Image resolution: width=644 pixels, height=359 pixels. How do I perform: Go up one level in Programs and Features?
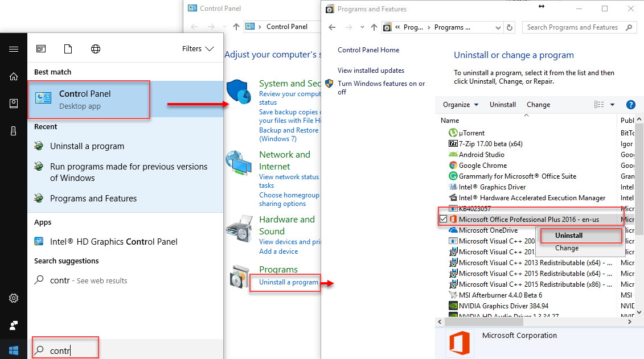[374, 27]
